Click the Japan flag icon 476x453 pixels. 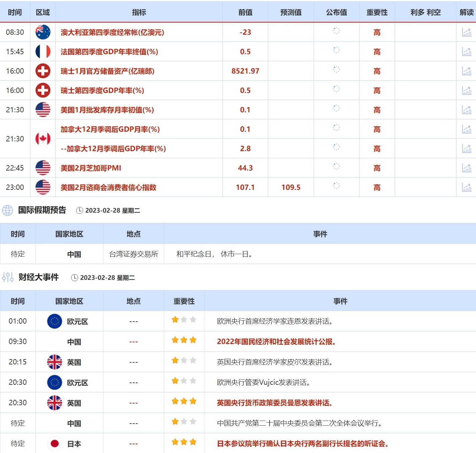pos(54,444)
